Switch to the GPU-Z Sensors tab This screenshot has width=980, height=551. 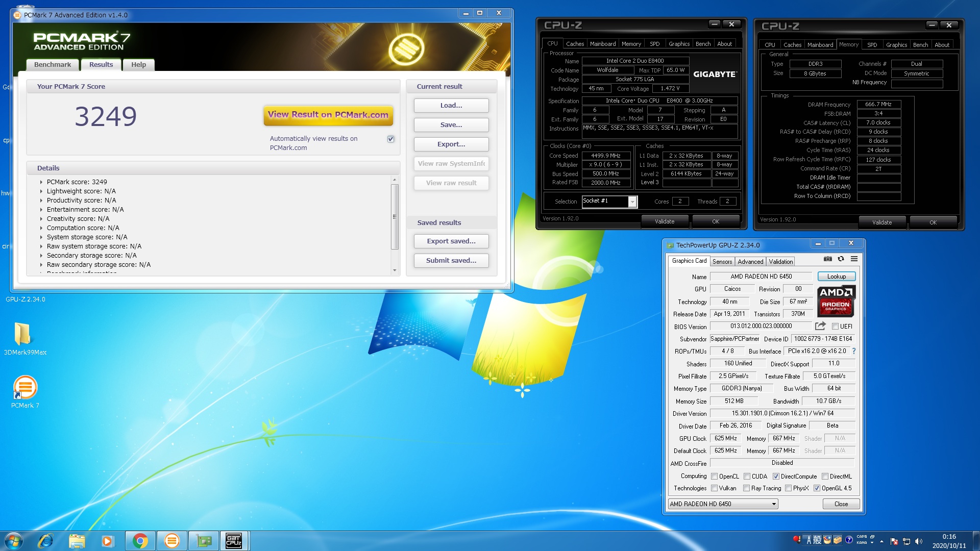722,262
